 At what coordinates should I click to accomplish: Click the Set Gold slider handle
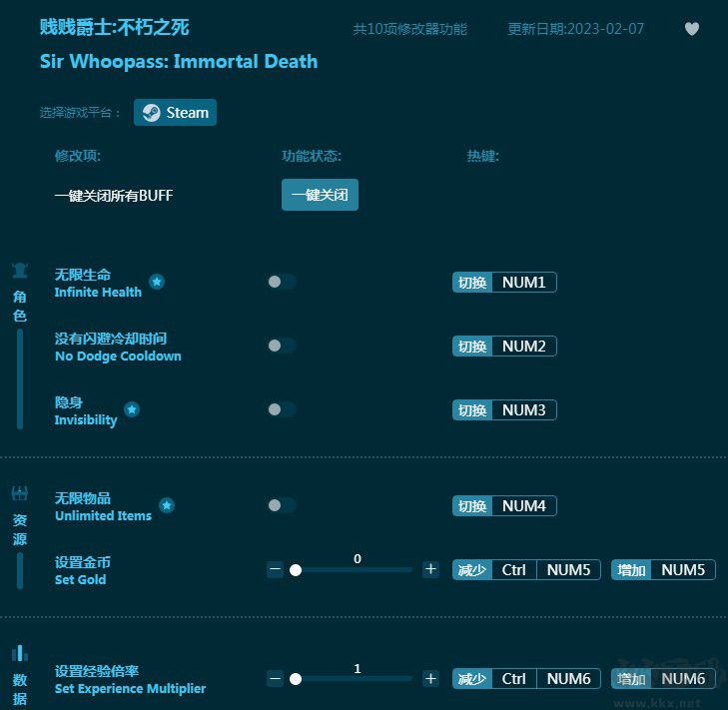coord(296,570)
